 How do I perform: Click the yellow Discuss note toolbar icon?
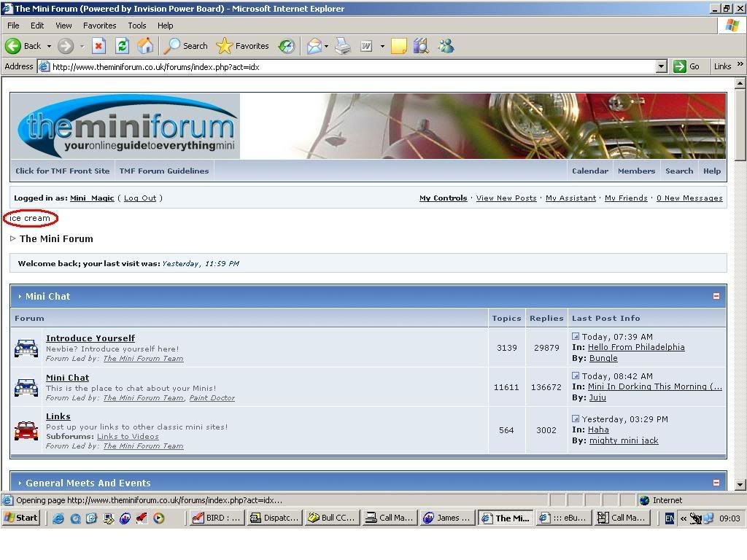click(399, 46)
